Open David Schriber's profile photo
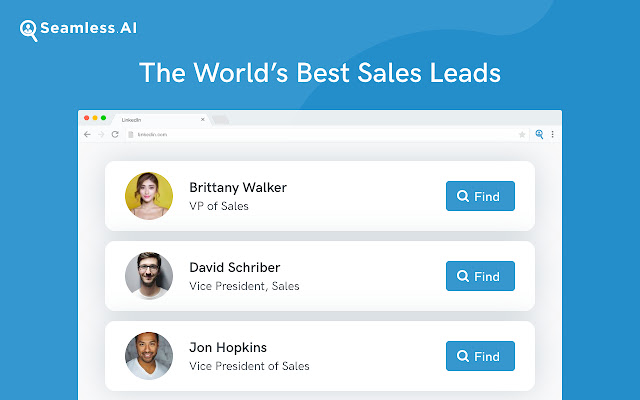 (x=149, y=276)
